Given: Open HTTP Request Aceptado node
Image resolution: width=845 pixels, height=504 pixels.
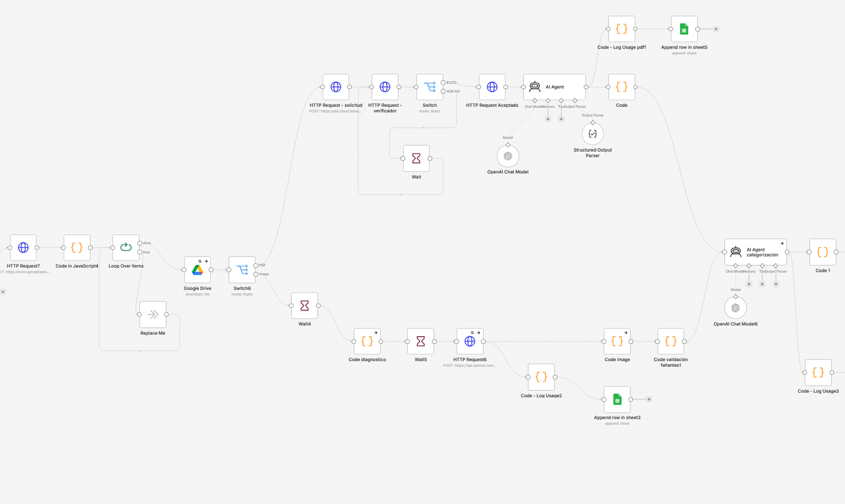Looking at the screenshot, I should 492,87.
